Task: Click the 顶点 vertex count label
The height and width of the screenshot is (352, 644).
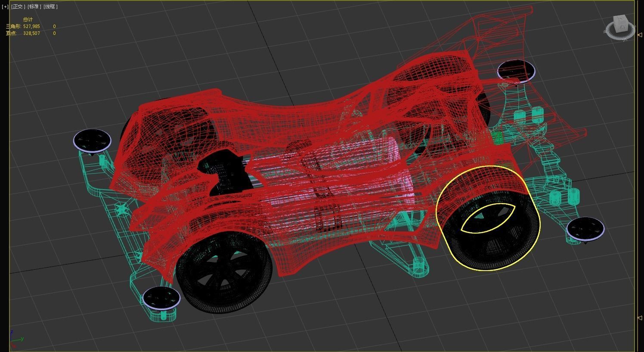Action: (11, 33)
